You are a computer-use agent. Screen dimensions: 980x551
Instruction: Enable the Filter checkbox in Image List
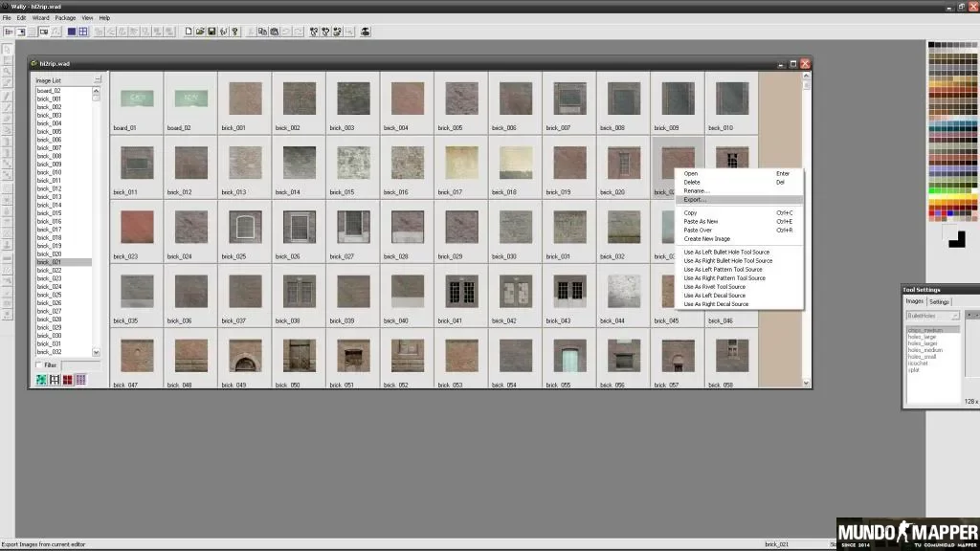click(38, 364)
